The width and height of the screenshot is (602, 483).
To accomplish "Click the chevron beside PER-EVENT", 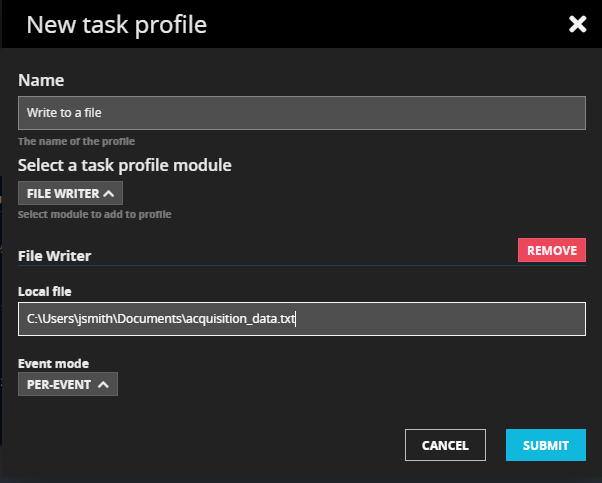I will pyautogui.click(x=103, y=384).
